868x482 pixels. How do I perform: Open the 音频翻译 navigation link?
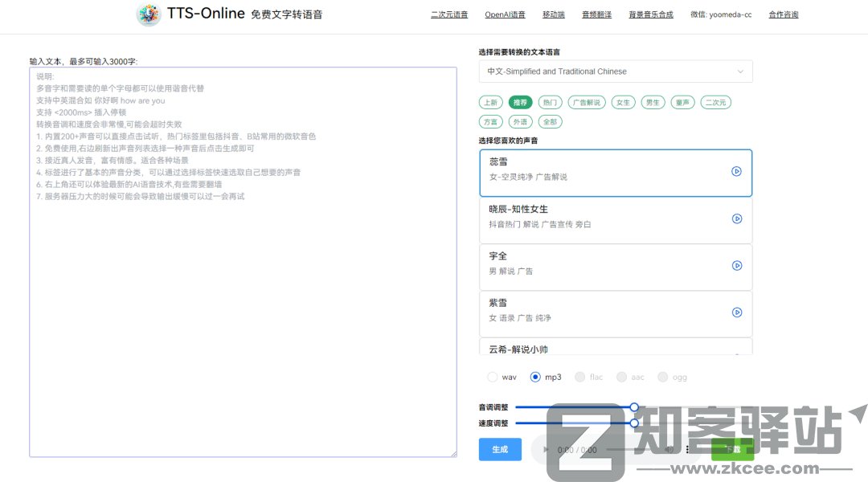click(596, 14)
